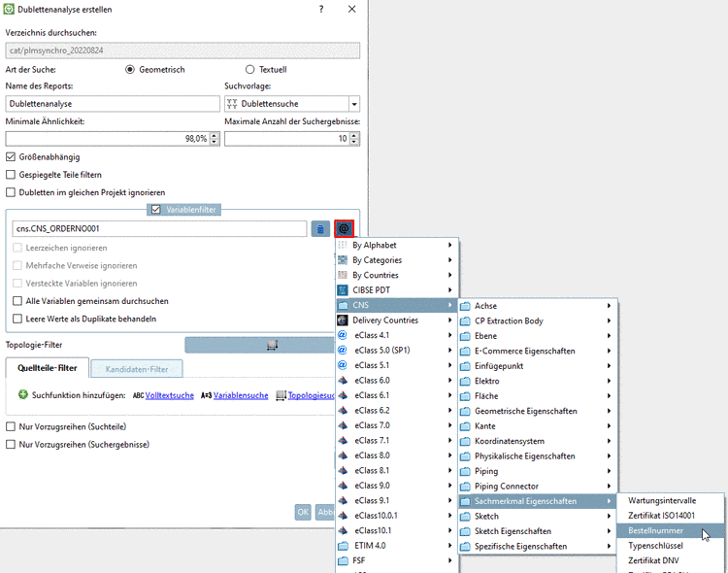Click the OK button
728x573 pixels.
coord(303,512)
